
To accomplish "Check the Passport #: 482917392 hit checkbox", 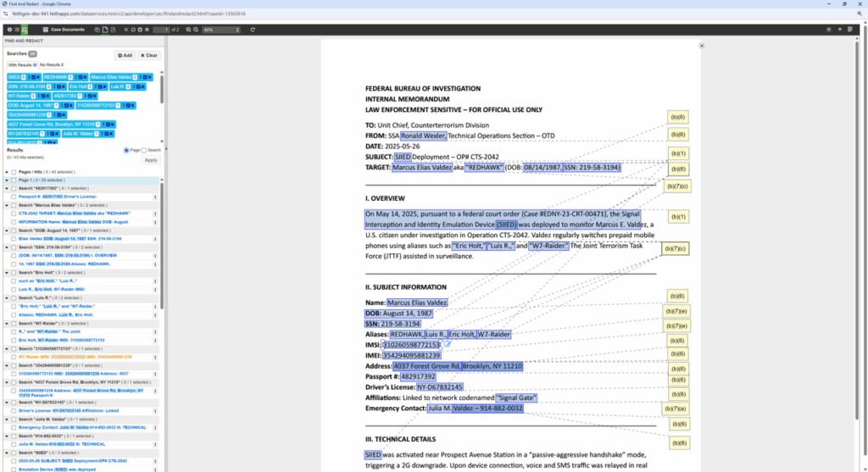I will click(x=14, y=197).
